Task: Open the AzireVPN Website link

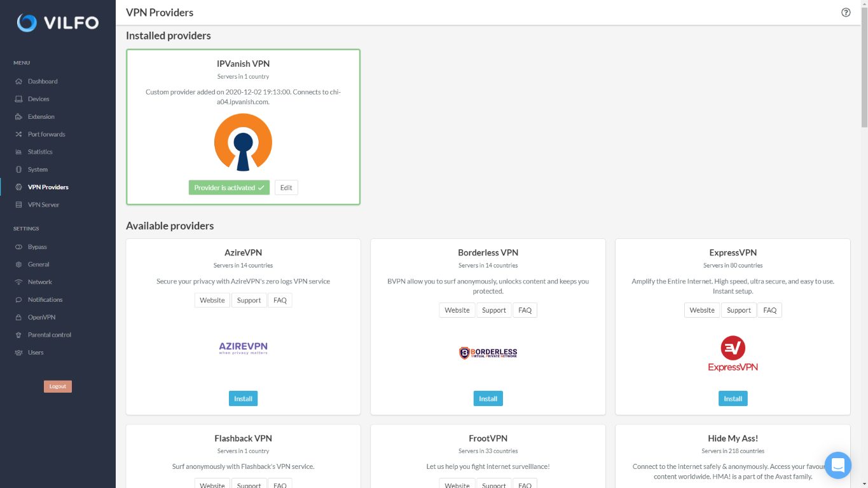Action: (x=212, y=301)
